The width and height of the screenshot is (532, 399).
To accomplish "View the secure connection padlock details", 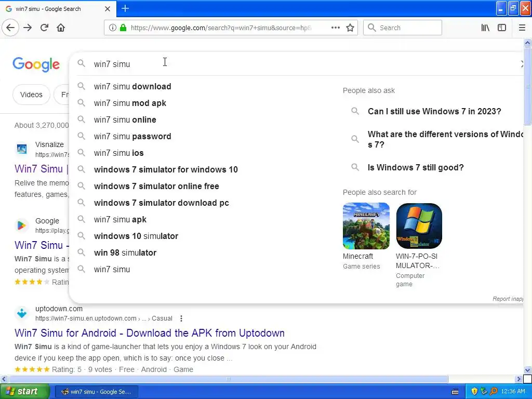I will (x=123, y=28).
